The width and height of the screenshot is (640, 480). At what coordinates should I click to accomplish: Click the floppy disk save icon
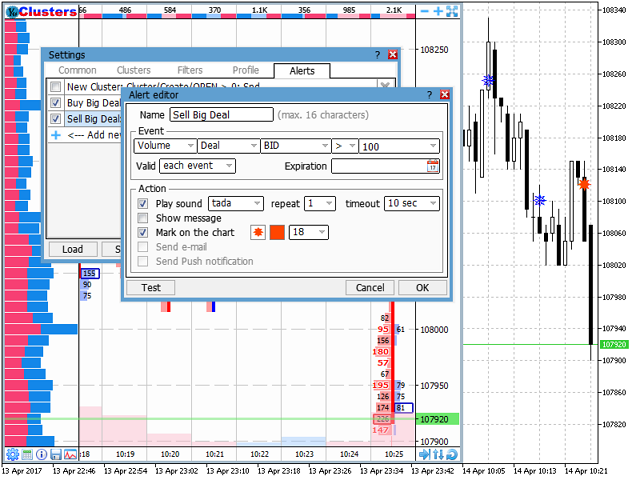(x=56, y=454)
